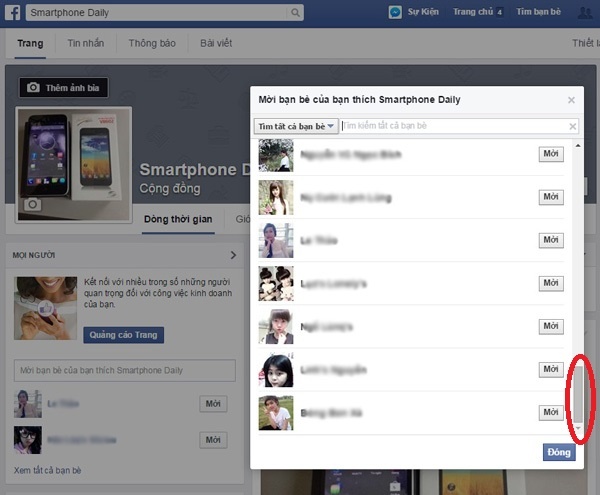
Task: Click the first Mời button in dialog list
Action: point(551,154)
